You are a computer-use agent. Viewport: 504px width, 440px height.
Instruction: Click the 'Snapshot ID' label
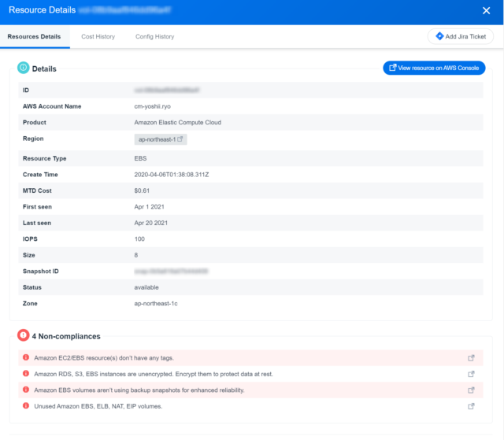tap(40, 271)
